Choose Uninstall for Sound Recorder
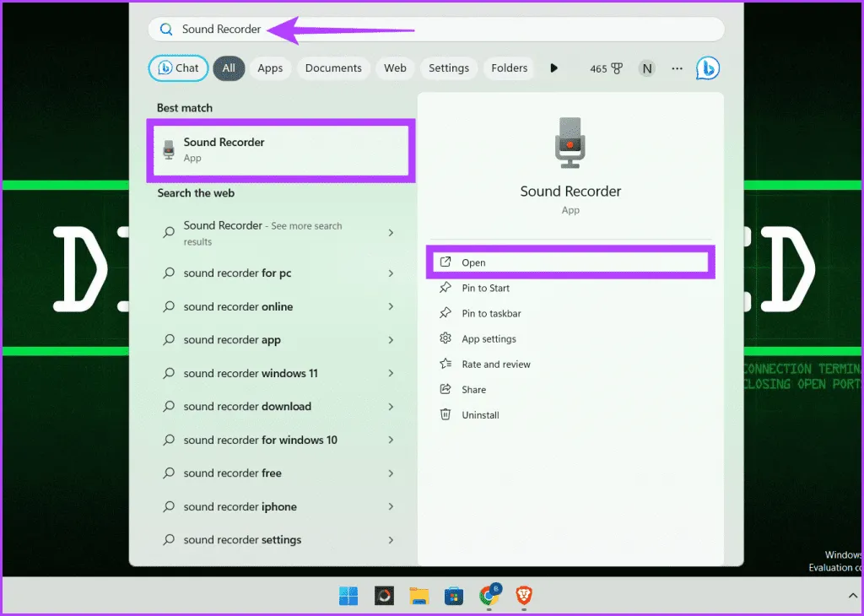 point(480,415)
